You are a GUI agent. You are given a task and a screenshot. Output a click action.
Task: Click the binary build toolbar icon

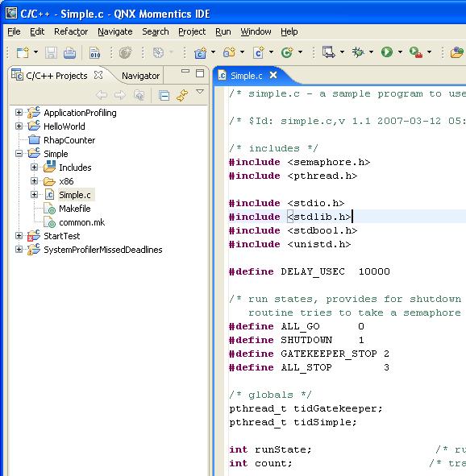point(95,52)
